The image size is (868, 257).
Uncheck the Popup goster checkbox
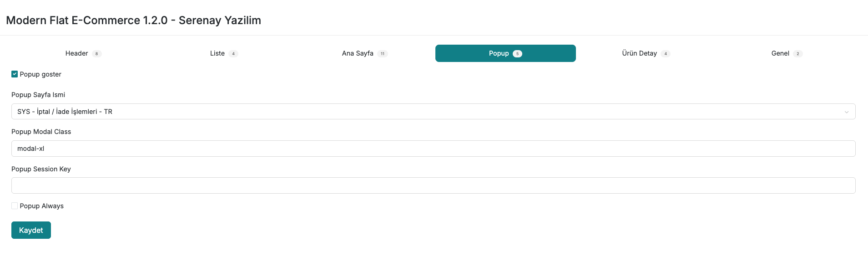[15, 74]
